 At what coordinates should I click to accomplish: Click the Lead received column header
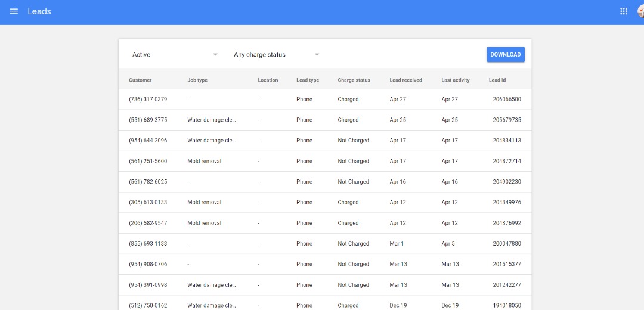pyautogui.click(x=405, y=80)
